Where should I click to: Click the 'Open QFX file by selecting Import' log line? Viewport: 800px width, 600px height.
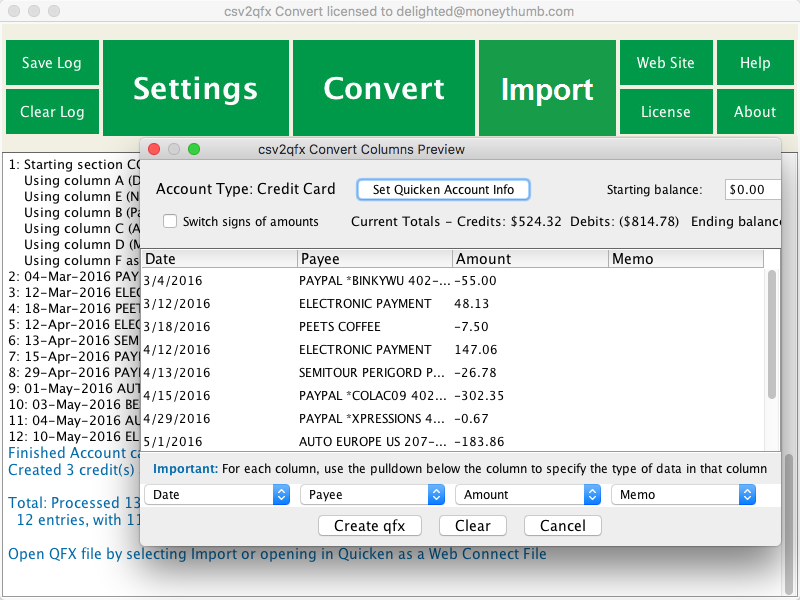point(277,554)
